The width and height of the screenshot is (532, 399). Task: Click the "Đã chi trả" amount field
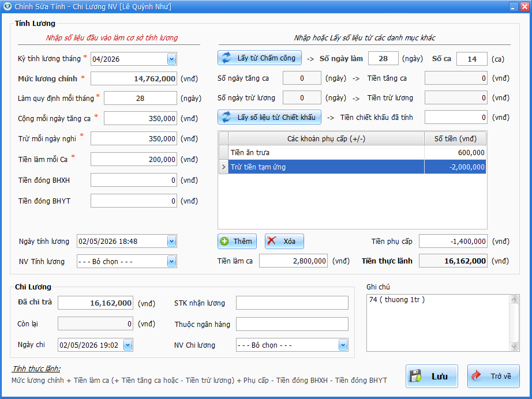[95, 303]
